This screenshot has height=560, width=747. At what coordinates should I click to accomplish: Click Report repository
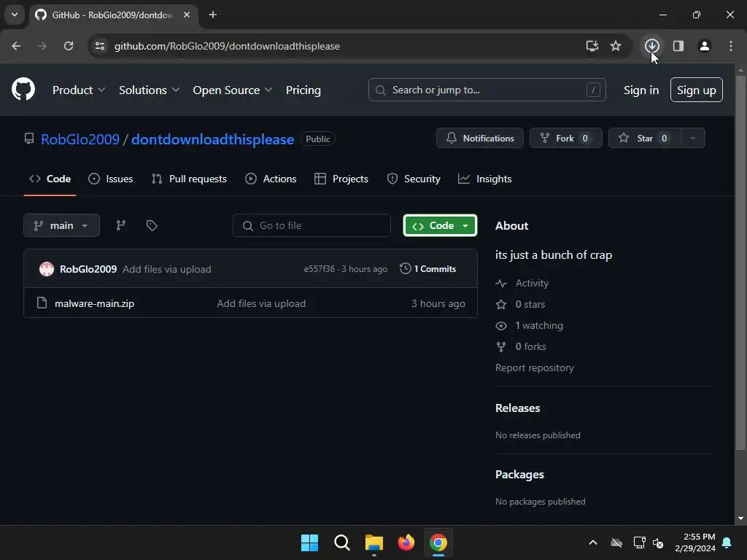pos(535,367)
